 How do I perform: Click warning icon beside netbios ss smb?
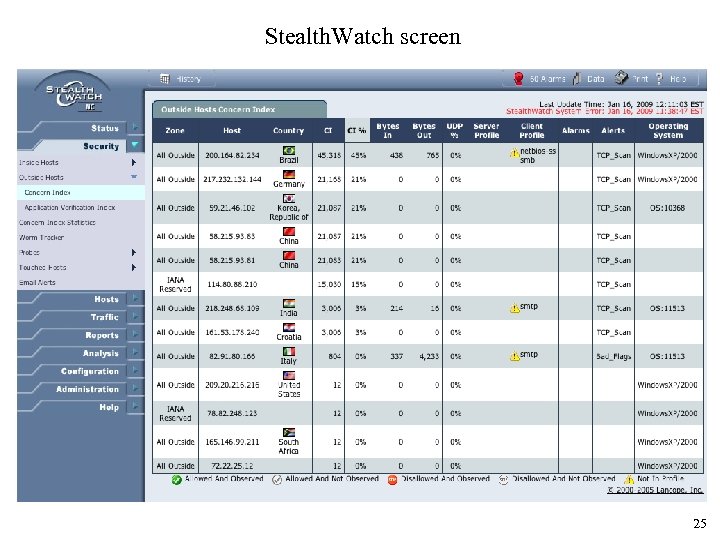point(514,152)
